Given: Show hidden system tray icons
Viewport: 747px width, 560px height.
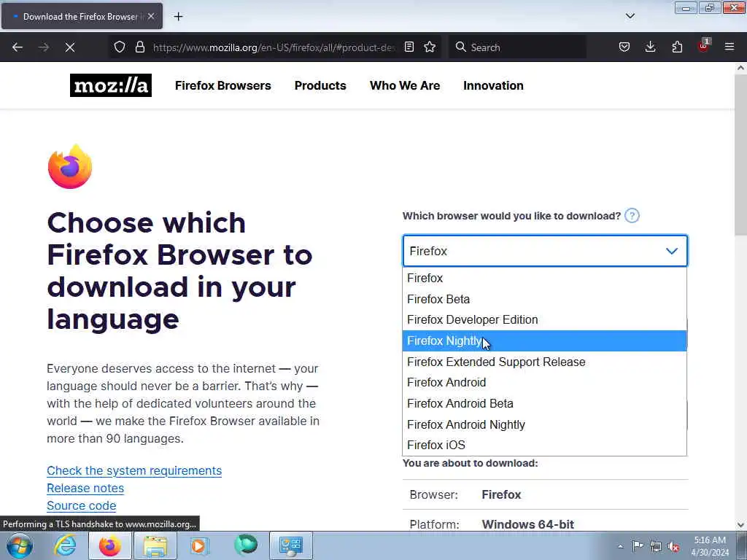Looking at the screenshot, I should click(x=620, y=546).
